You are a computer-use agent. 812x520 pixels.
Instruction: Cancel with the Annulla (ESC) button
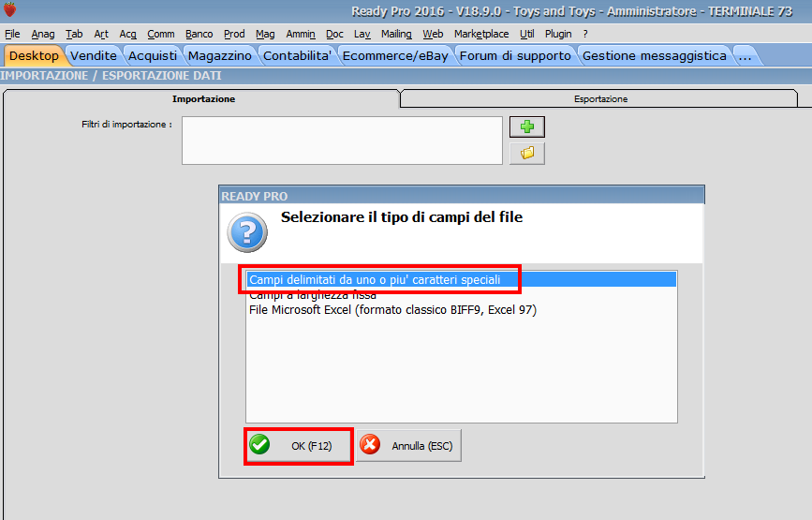click(x=408, y=446)
